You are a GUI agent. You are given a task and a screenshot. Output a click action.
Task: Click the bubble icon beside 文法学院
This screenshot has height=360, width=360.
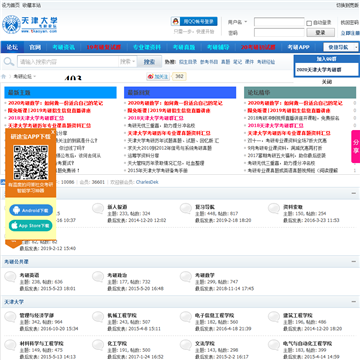(186, 345)
